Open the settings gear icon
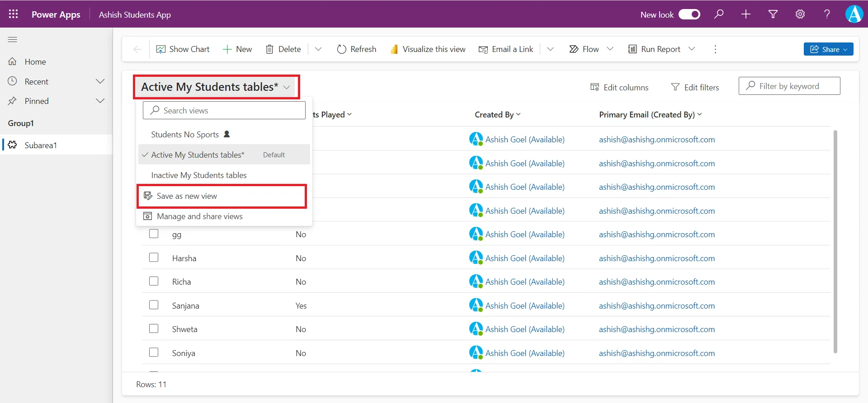The width and height of the screenshot is (868, 403). (x=800, y=14)
